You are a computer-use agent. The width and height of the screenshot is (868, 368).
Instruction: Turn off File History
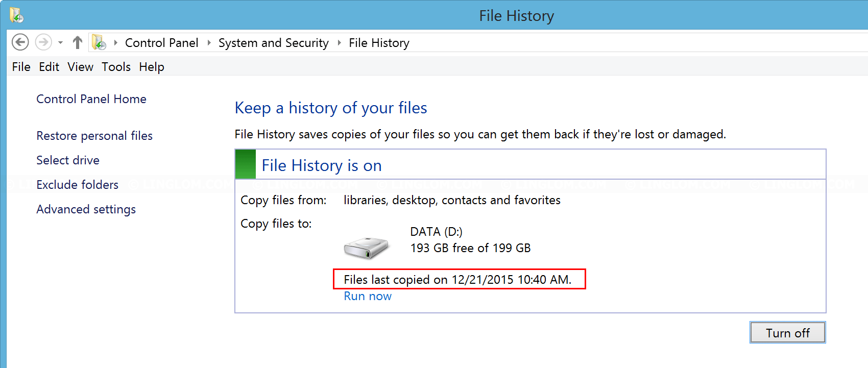tap(787, 333)
